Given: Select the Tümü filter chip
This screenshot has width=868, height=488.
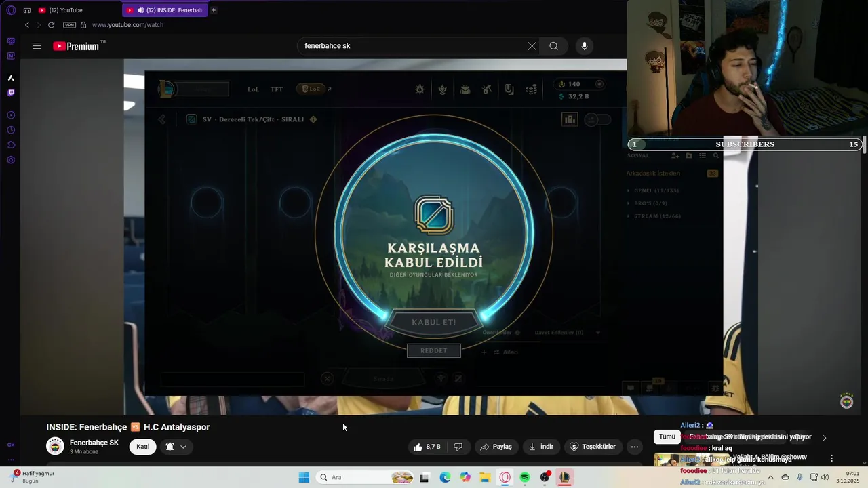Looking at the screenshot, I should [x=667, y=437].
